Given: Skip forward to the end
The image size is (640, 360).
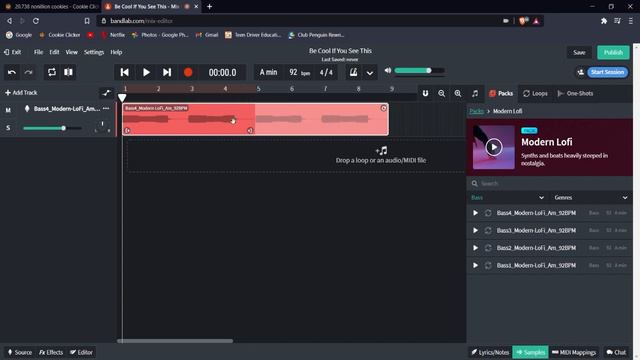Looking at the screenshot, I should point(167,72).
